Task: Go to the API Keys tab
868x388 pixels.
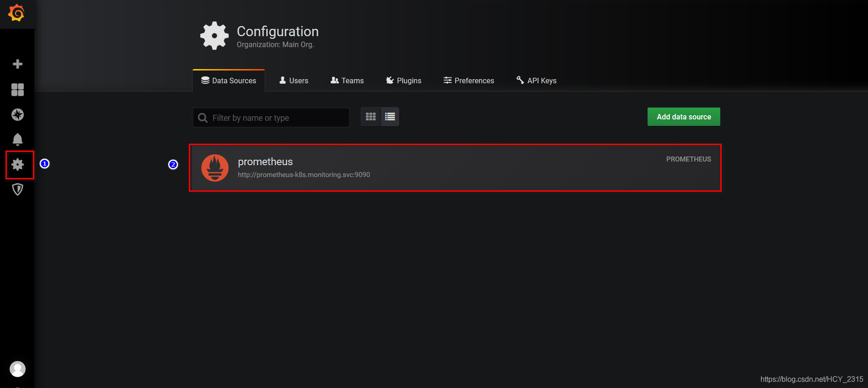Action: (536, 81)
